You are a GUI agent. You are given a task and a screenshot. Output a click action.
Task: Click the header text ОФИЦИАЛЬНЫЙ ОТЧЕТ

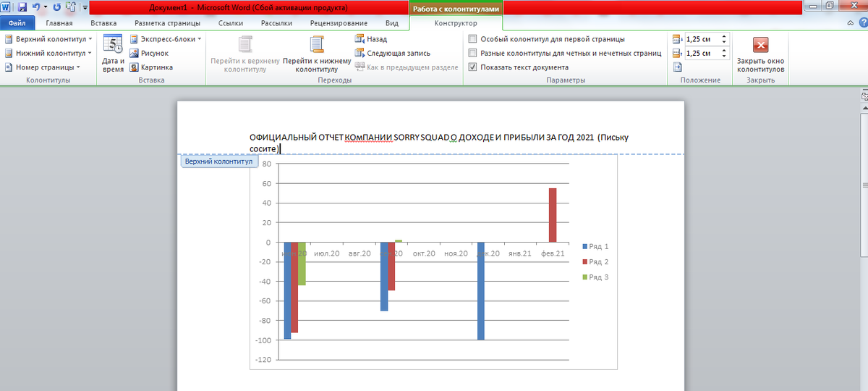click(x=296, y=137)
